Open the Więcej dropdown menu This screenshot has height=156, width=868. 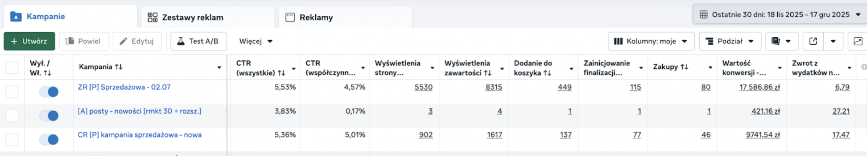[256, 41]
